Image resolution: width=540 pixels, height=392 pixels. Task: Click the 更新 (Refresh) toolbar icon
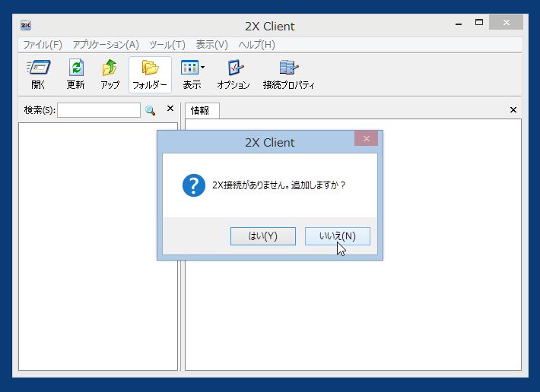[x=76, y=74]
